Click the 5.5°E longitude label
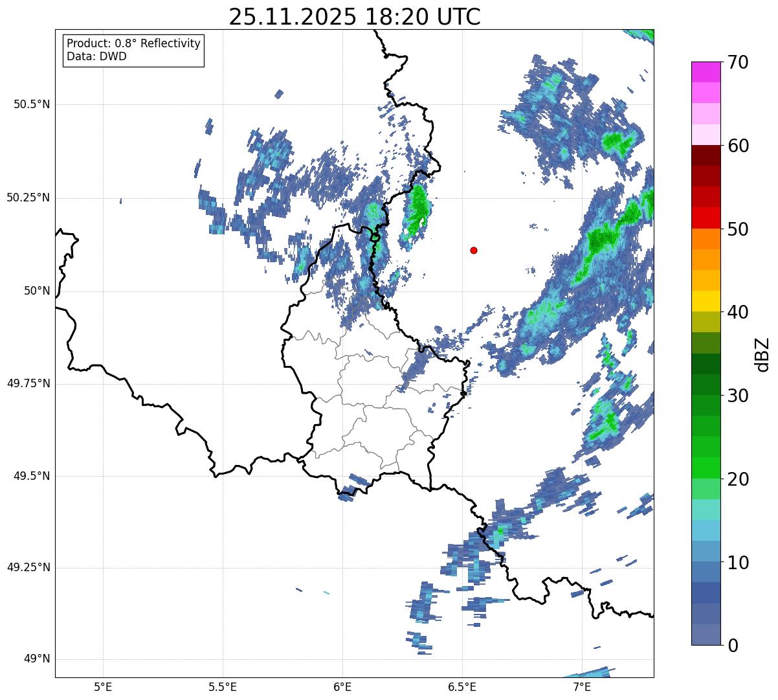 coord(223,686)
